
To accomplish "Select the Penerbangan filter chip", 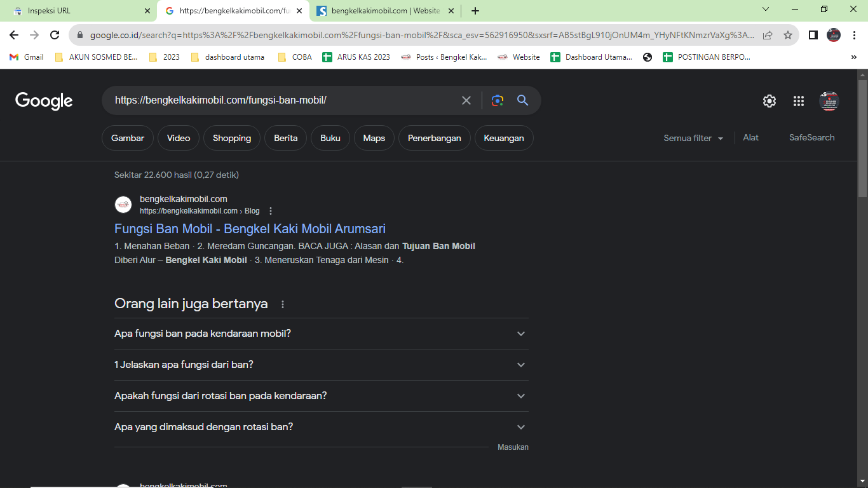I will 435,138.
